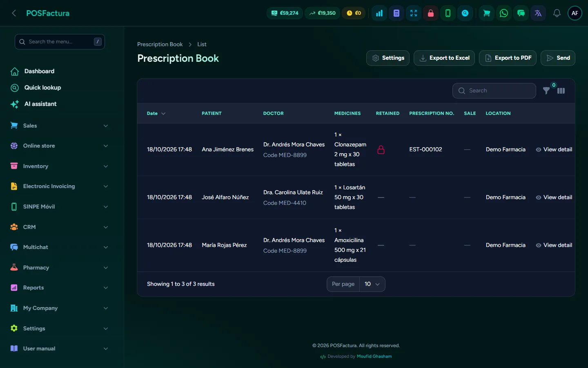
Task: Click the red lock screen icon
Action: click(x=431, y=13)
